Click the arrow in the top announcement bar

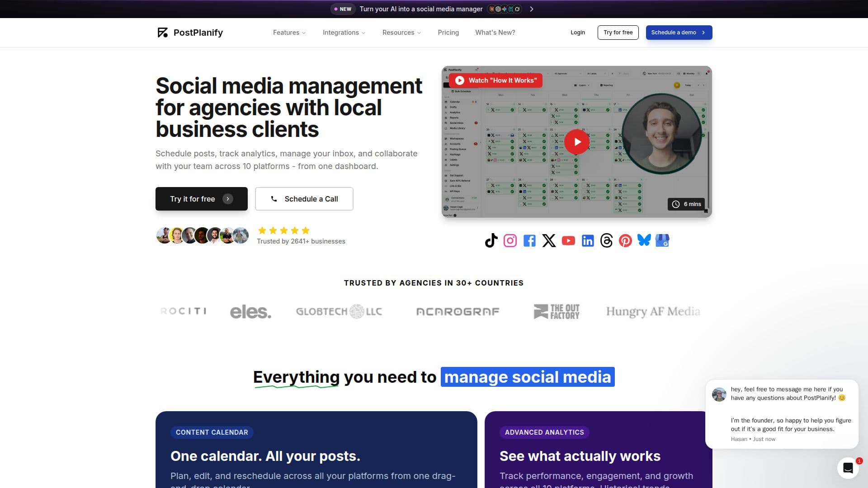point(532,9)
